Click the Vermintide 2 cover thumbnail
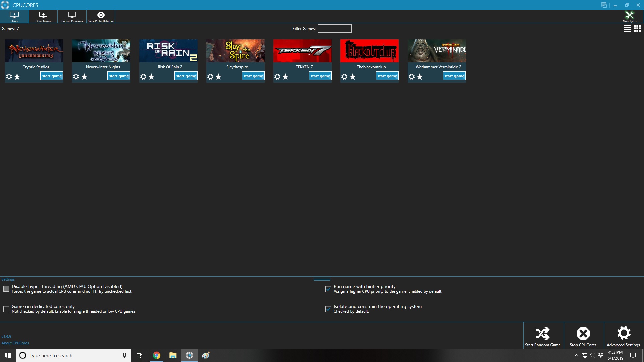The image size is (644, 362). coord(437,51)
